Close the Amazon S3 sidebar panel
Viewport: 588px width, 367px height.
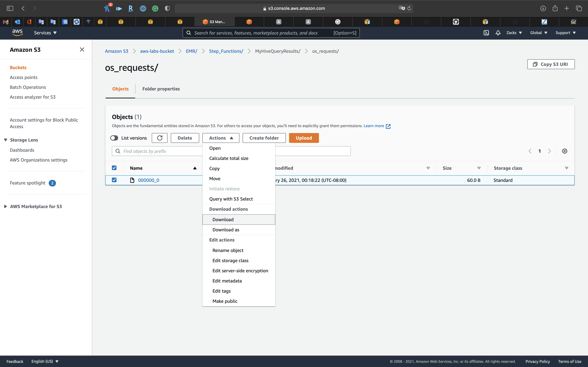pos(82,49)
